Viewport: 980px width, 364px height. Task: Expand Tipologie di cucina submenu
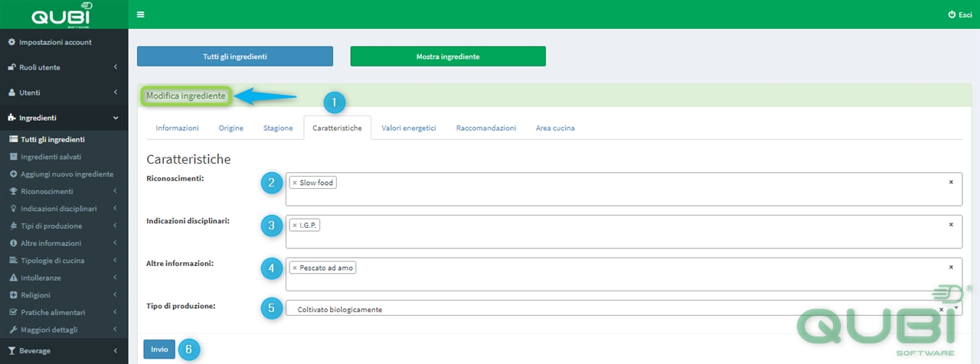115,261
